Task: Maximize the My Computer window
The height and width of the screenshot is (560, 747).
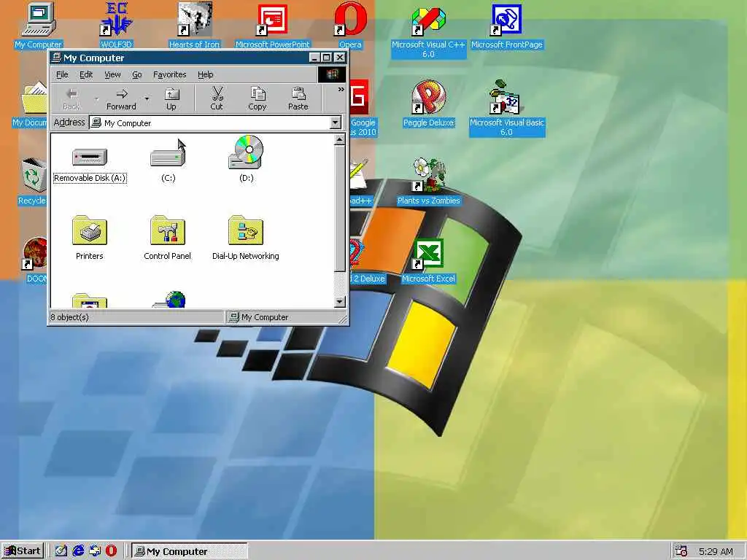Action: [326, 58]
